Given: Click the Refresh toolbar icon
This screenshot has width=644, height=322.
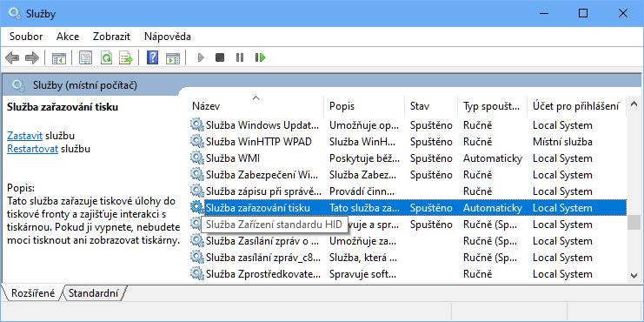Looking at the screenshot, I should pos(106,58).
